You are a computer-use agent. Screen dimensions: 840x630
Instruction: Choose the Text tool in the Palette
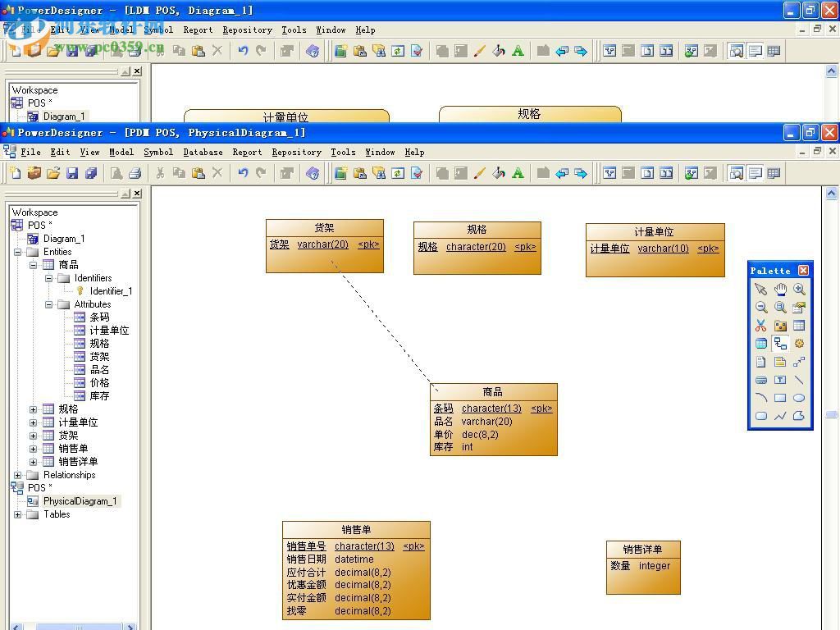[780, 379]
